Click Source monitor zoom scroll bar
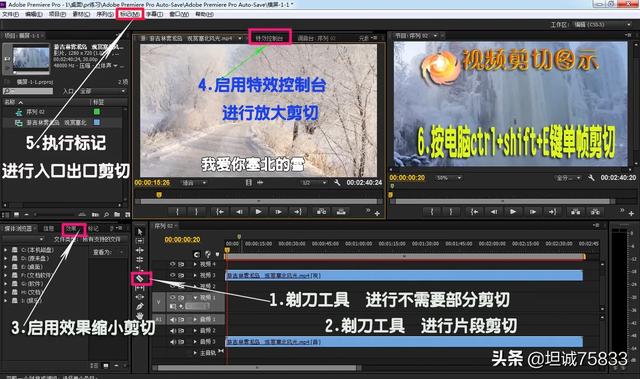This screenshot has height=379, width=640. coord(259,201)
